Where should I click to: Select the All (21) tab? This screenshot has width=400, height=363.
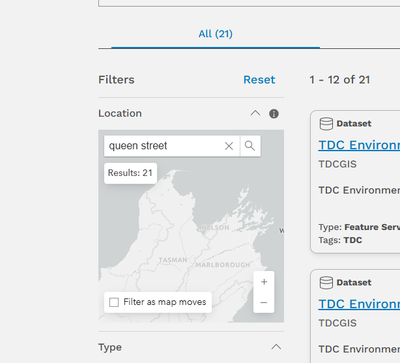point(215,34)
